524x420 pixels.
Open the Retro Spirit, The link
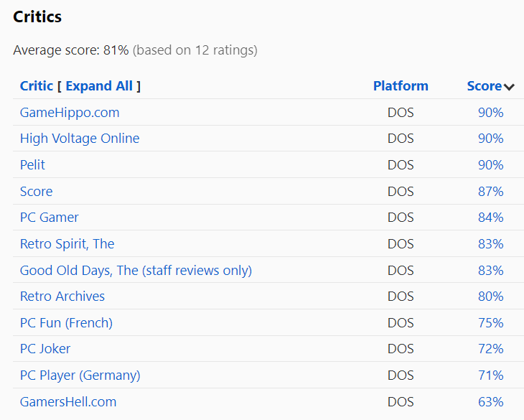(67, 244)
